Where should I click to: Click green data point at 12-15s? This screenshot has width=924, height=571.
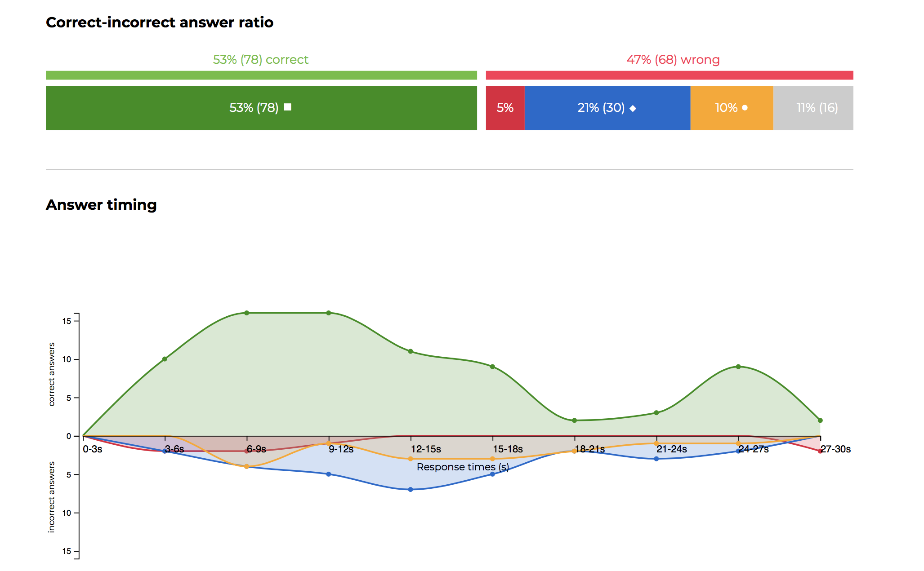coord(411,351)
